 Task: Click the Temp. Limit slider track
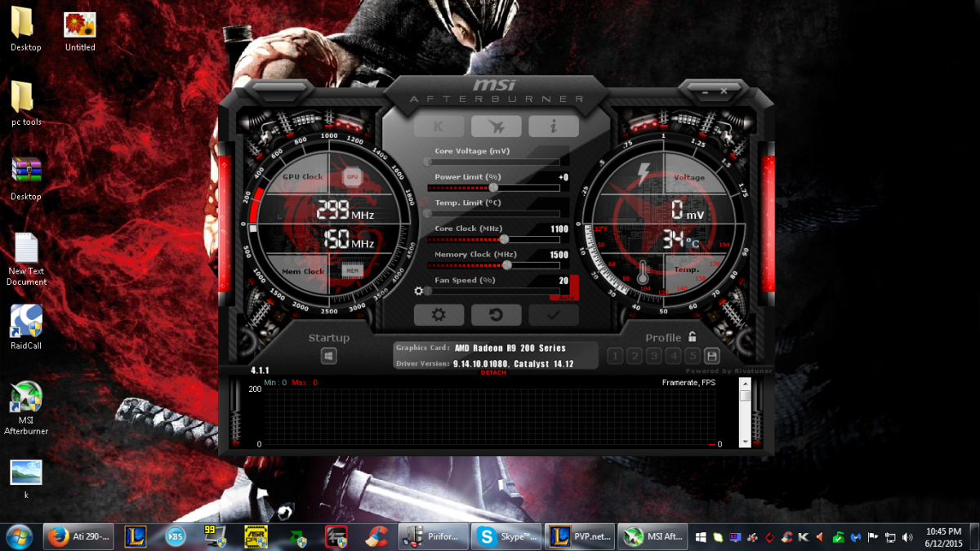[x=493, y=213]
